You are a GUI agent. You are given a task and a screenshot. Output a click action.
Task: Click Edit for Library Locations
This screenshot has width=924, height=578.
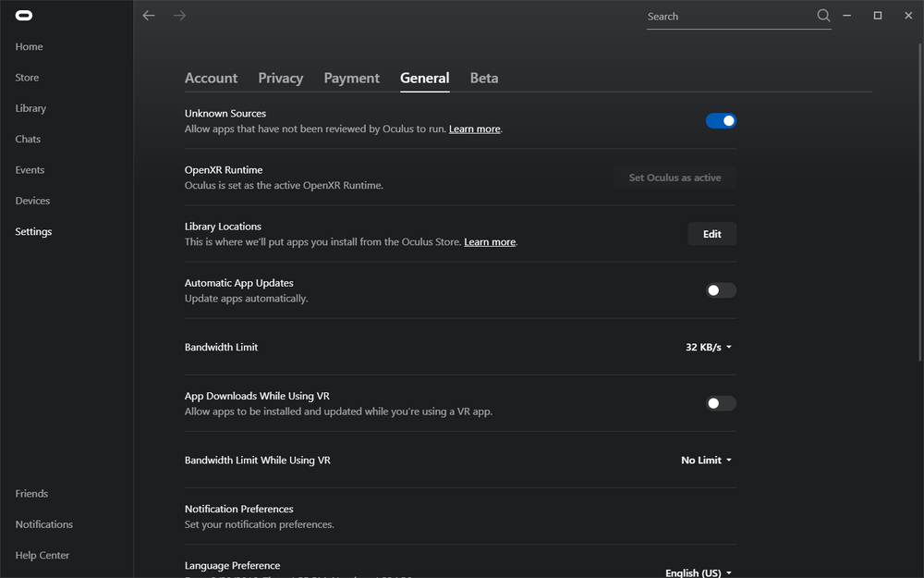point(711,234)
